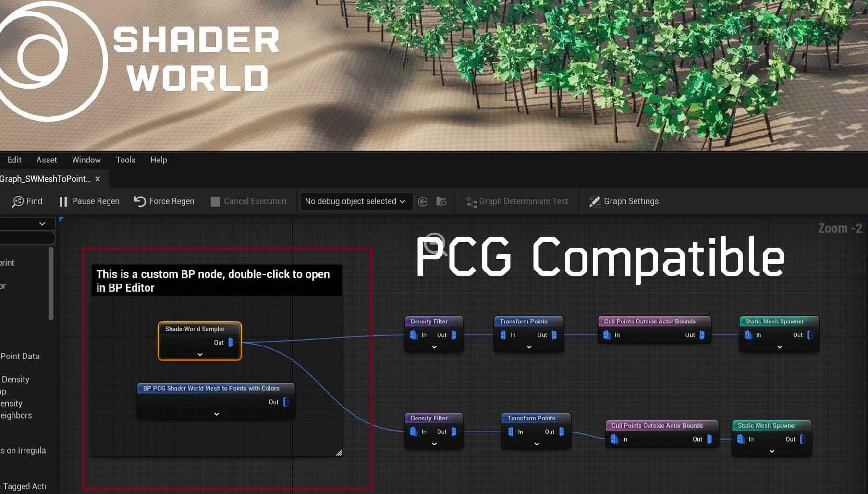
Task: Expand the upper Density Filter node chevron
Action: click(434, 347)
